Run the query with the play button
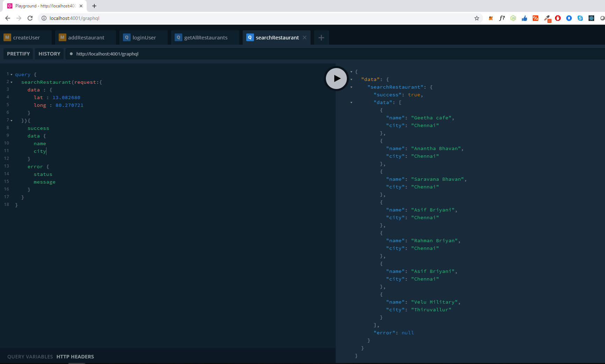 tap(336, 79)
